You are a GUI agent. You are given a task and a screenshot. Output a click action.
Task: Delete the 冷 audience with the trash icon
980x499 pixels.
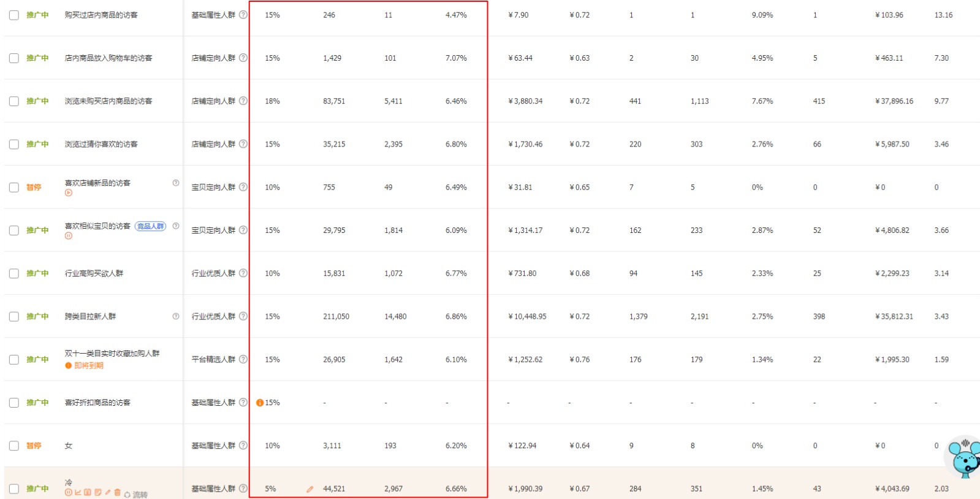tap(117, 492)
